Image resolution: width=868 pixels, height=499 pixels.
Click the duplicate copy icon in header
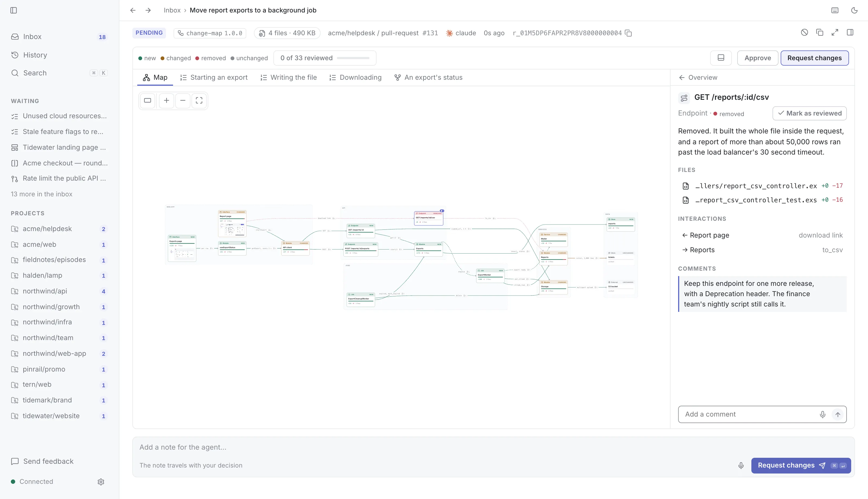[820, 33]
